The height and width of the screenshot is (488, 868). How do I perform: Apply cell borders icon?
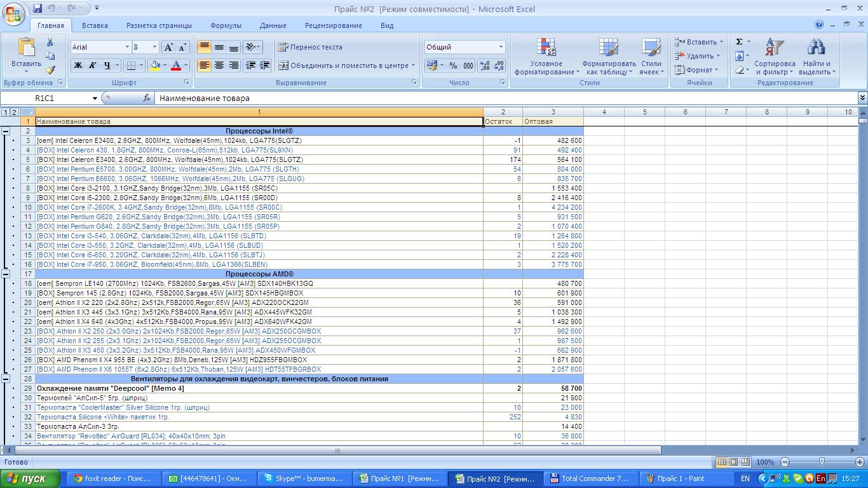click(131, 65)
